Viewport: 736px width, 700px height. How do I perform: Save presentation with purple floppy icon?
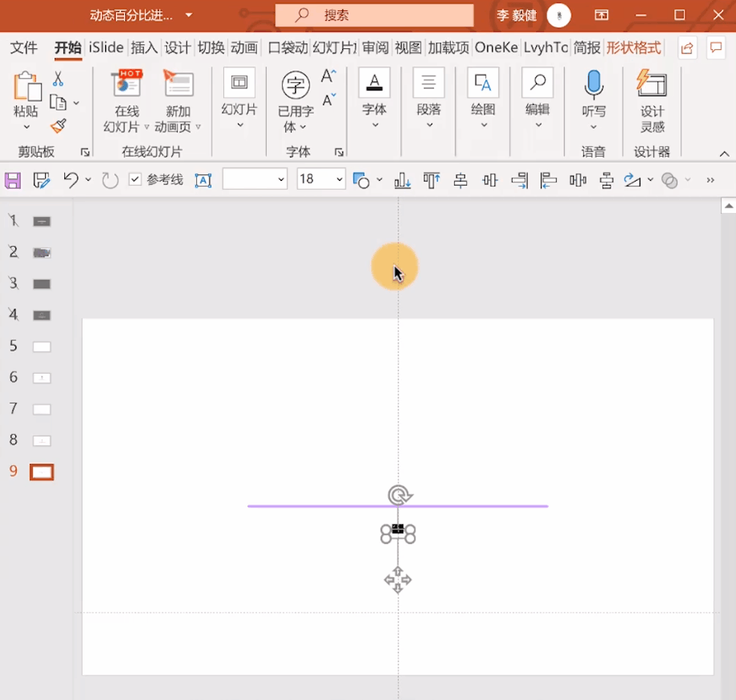(x=13, y=180)
